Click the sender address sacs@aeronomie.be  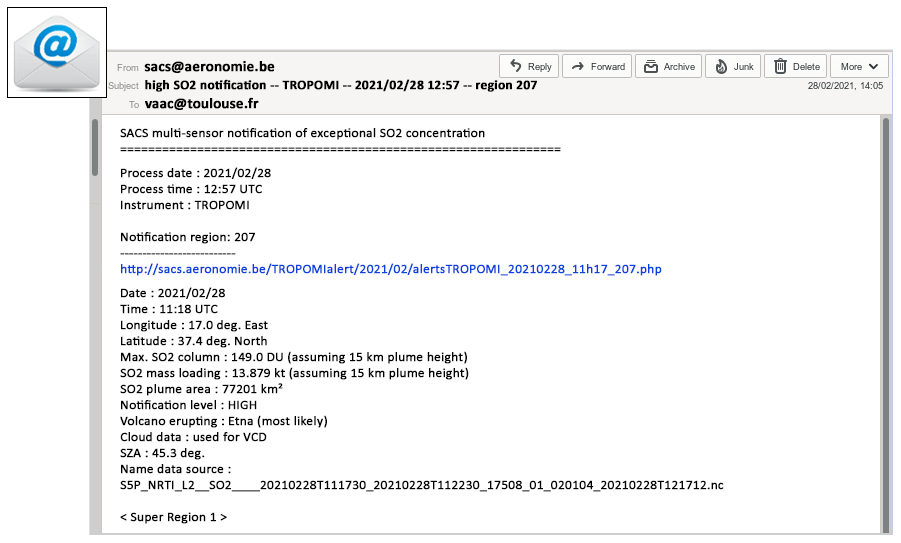coord(208,67)
